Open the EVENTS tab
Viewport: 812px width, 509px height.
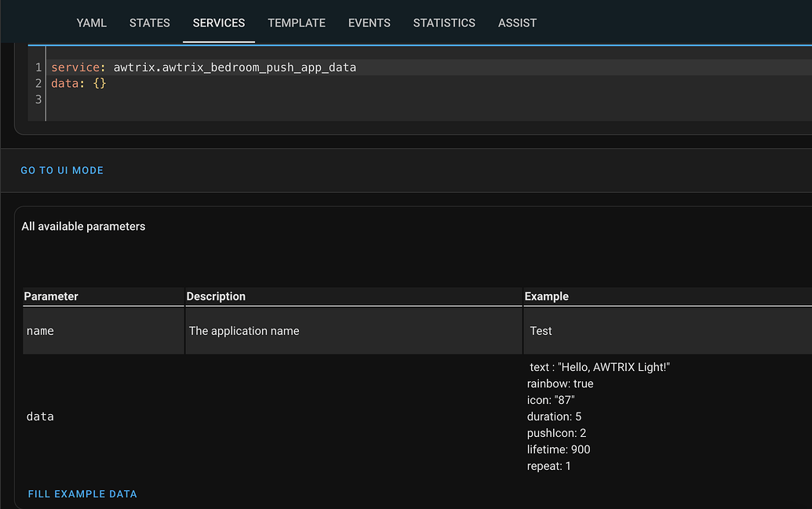pyautogui.click(x=369, y=23)
